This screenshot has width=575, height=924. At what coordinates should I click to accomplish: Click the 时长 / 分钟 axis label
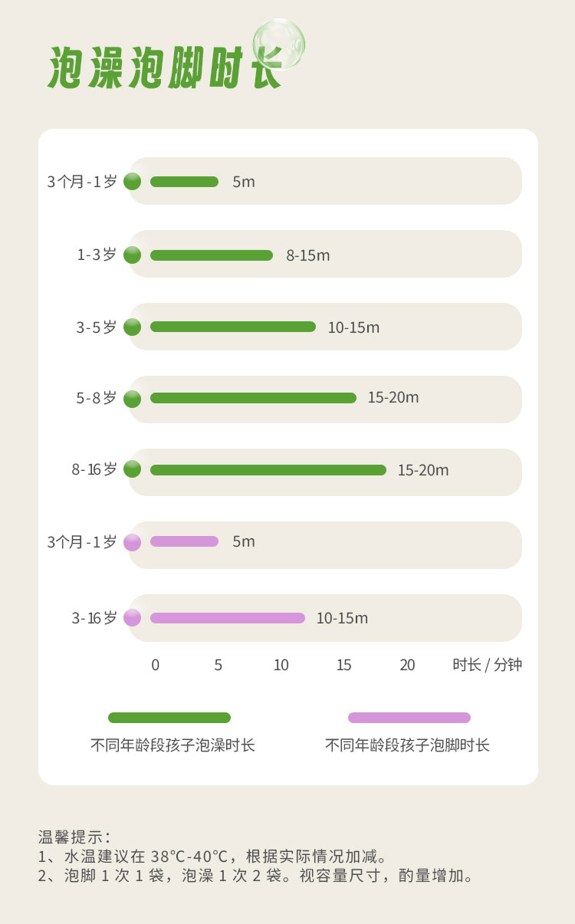coord(487,665)
